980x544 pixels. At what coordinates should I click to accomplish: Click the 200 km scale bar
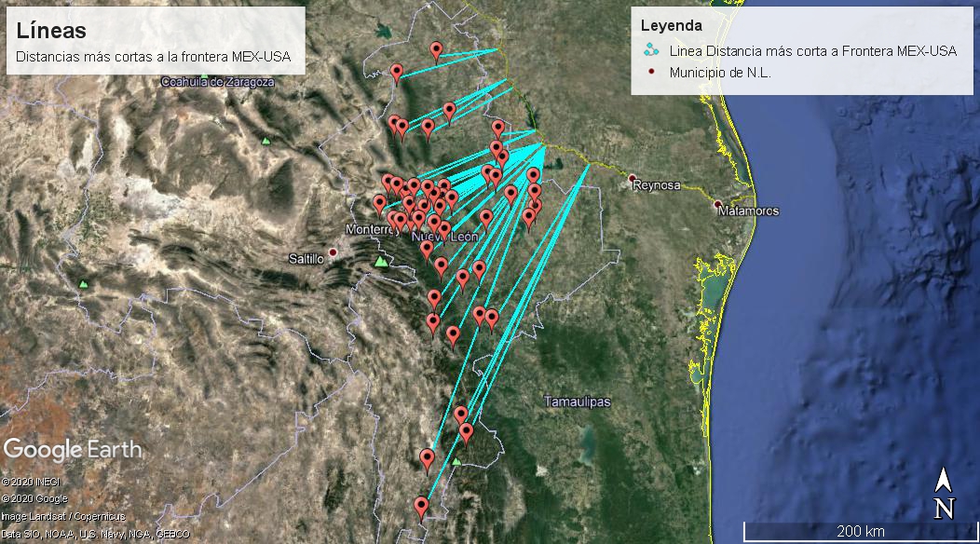pyautogui.click(x=859, y=531)
